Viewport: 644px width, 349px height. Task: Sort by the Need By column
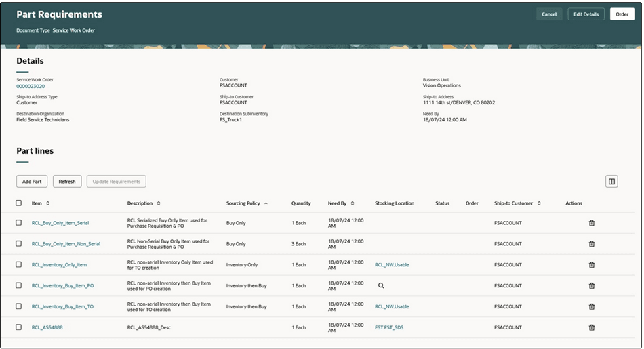coord(353,203)
